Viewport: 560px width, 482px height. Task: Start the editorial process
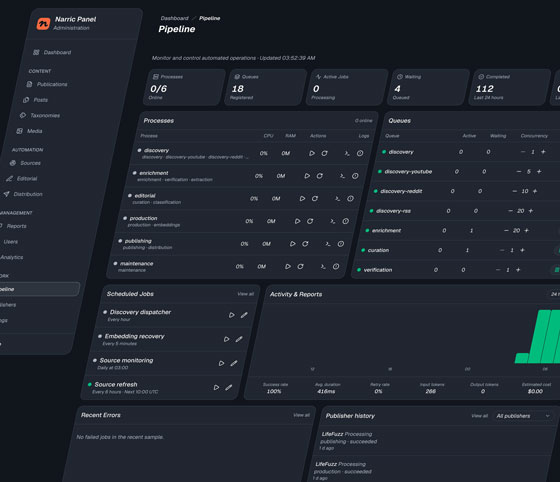[x=302, y=199]
